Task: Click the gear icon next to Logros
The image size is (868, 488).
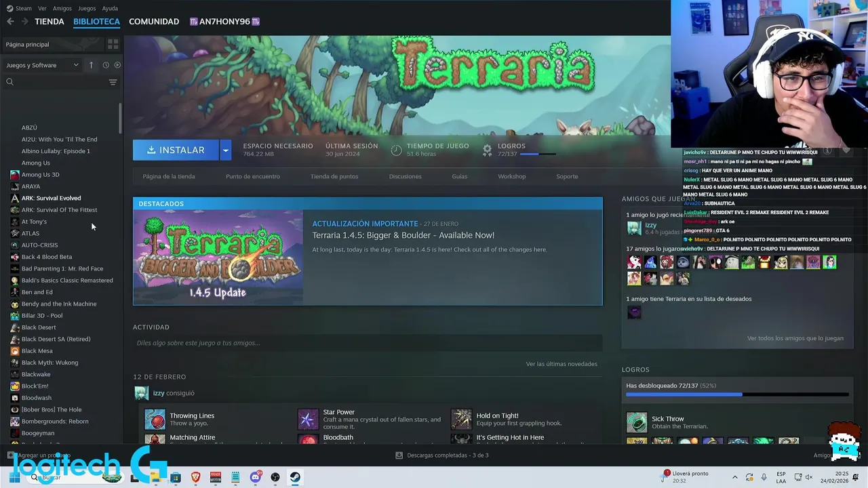Action: click(487, 150)
